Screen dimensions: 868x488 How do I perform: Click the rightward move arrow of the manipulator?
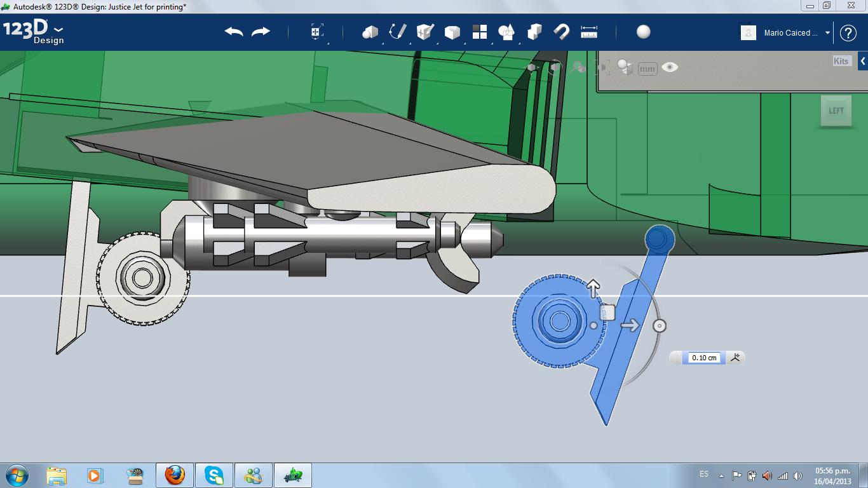point(630,325)
